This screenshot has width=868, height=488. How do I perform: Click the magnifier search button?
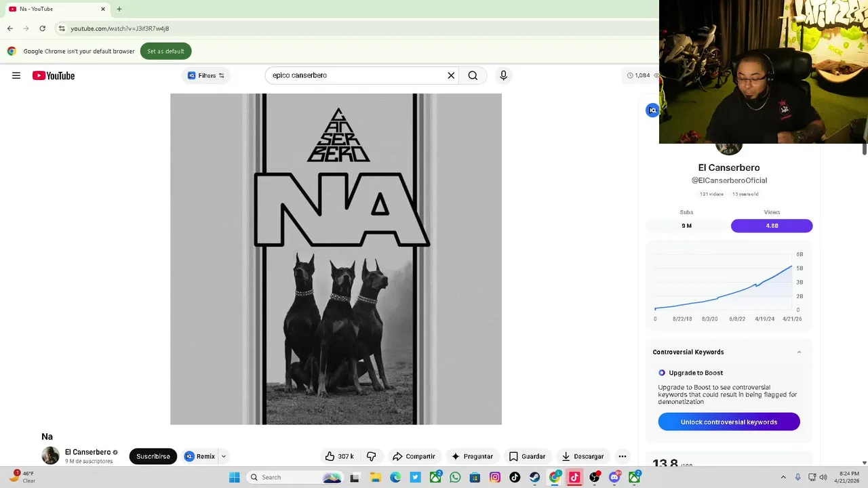[473, 75]
